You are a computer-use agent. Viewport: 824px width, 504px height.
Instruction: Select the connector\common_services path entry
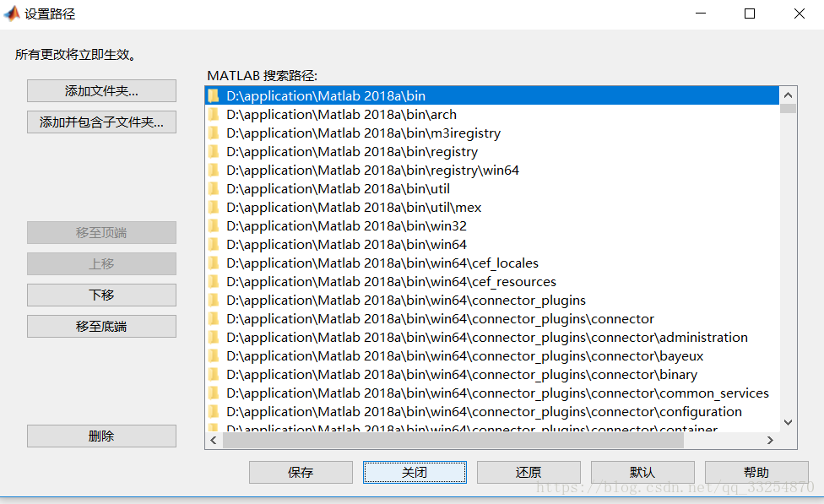click(x=492, y=393)
